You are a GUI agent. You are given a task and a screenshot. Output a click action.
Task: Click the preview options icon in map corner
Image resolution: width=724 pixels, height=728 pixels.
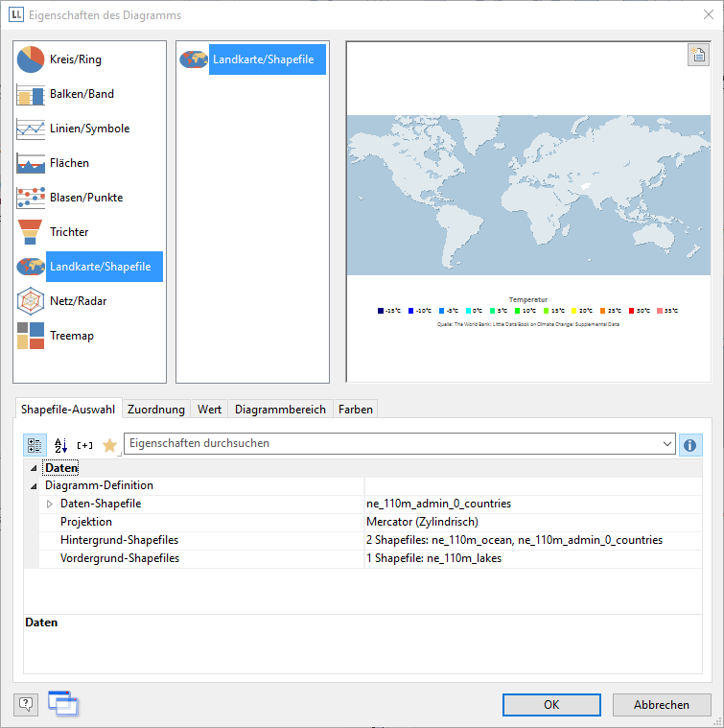point(697,56)
